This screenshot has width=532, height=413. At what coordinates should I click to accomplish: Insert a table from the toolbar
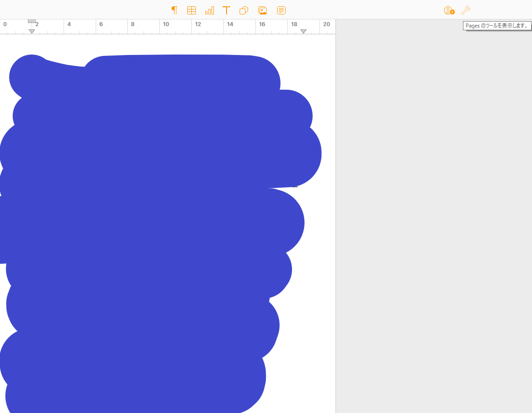(191, 10)
